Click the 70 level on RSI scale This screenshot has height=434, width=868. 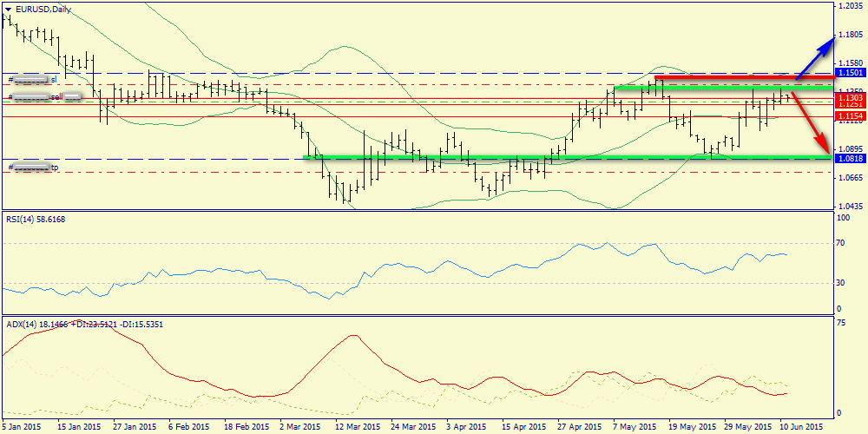pyautogui.click(x=840, y=243)
